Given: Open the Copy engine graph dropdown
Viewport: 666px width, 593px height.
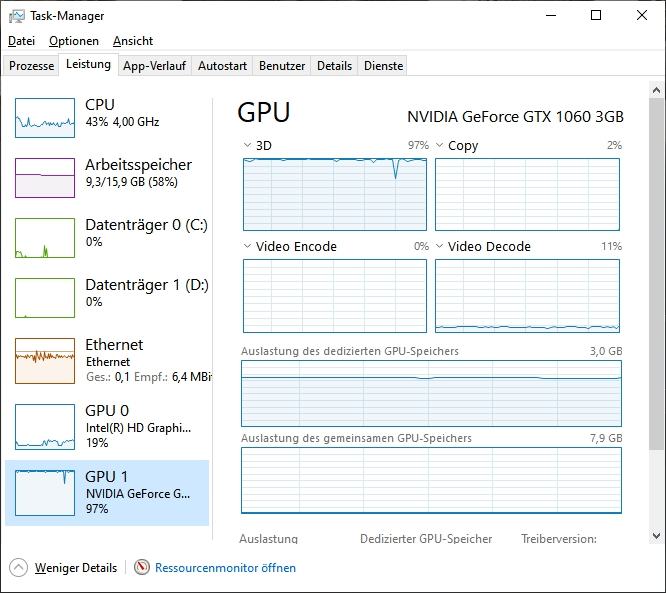Looking at the screenshot, I should [x=440, y=146].
